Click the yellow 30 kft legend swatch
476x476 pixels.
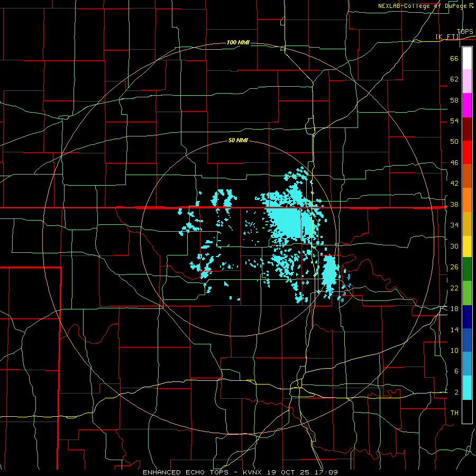tap(467, 246)
